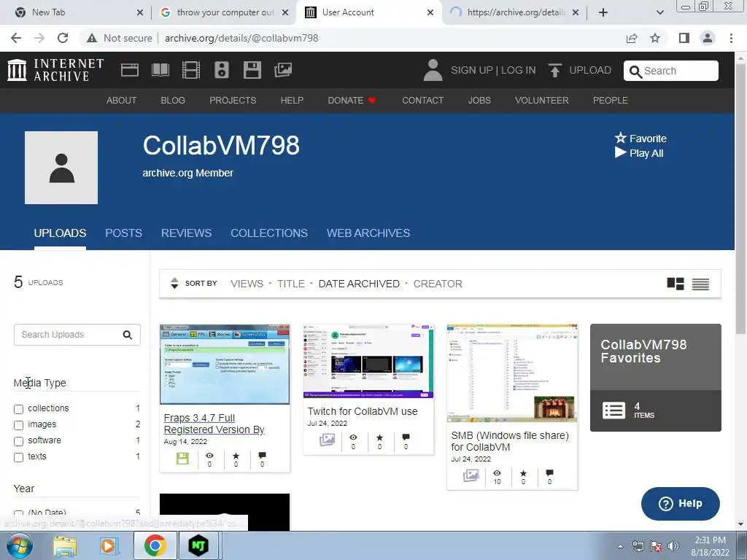Switch to the Collections tab

click(x=269, y=233)
